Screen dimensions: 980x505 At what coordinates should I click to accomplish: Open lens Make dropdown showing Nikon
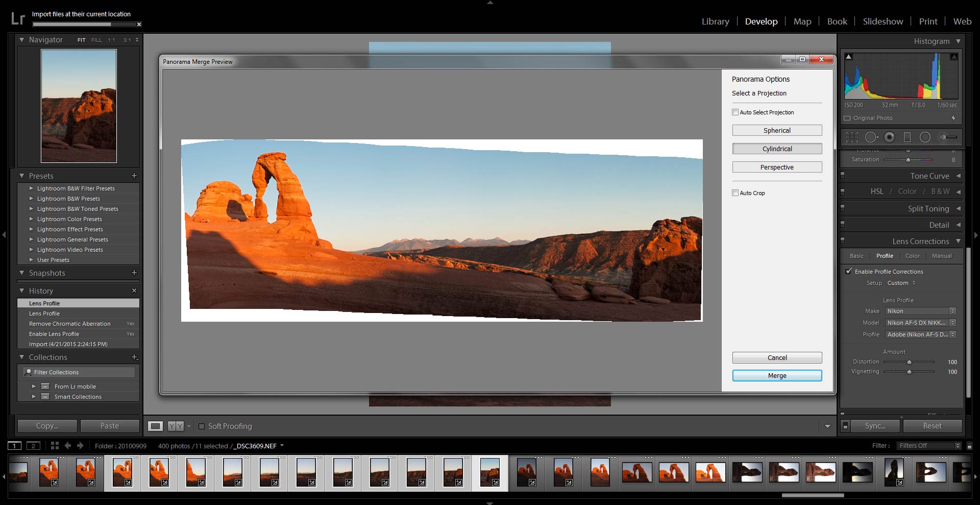click(x=920, y=311)
